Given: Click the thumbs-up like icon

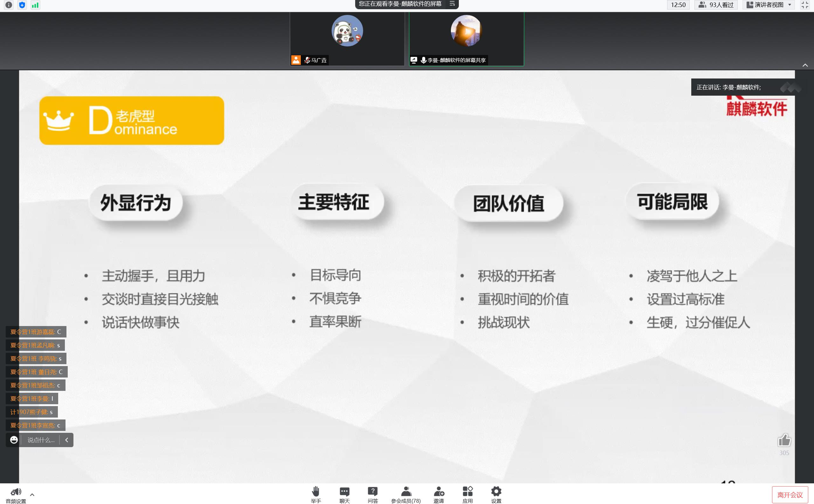Looking at the screenshot, I should point(784,440).
